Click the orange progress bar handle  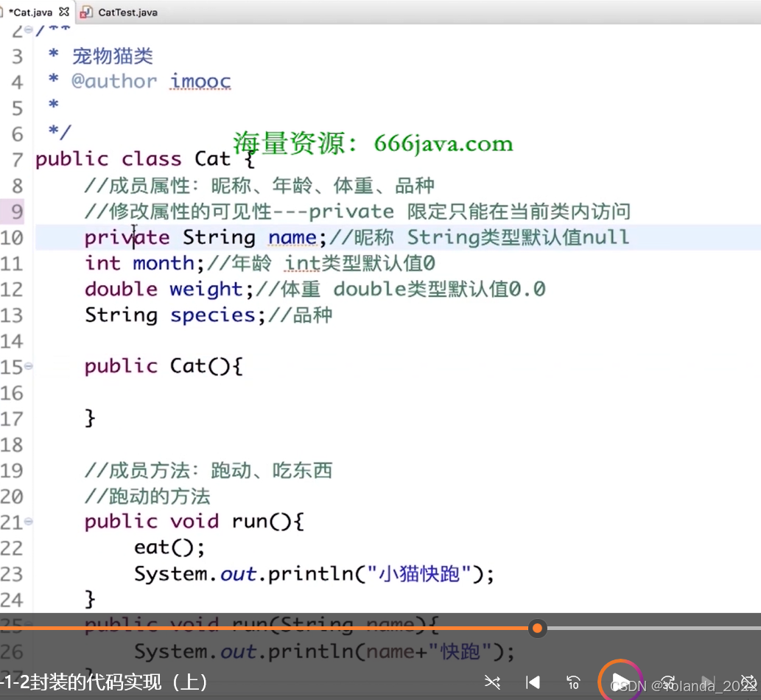tap(537, 629)
